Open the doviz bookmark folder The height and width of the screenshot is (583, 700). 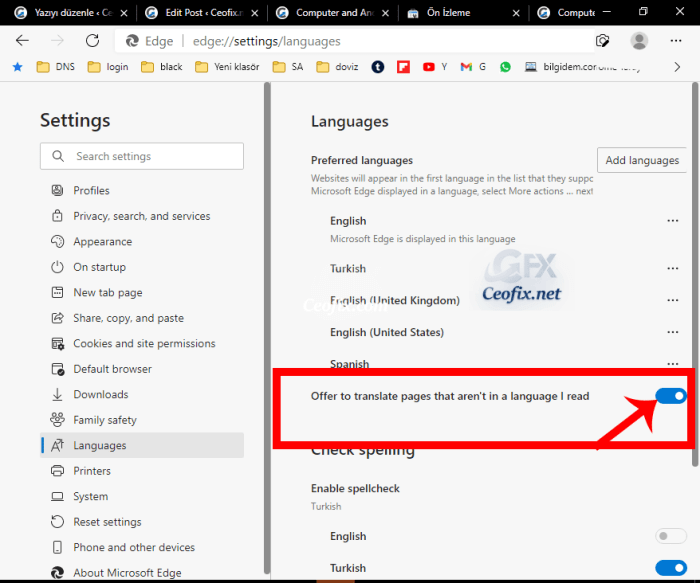tap(337, 67)
